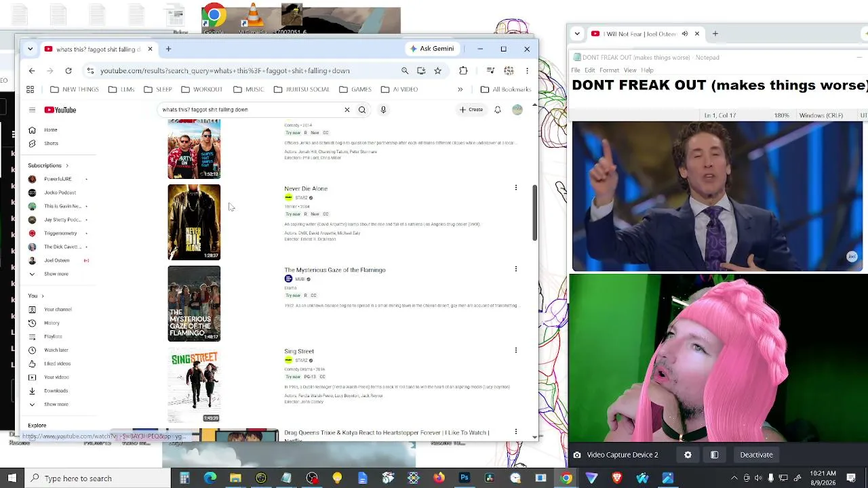Open Microsoft Edge from the taskbar
The height and width of the screenshot is (488, 868).
pos(210,479)
